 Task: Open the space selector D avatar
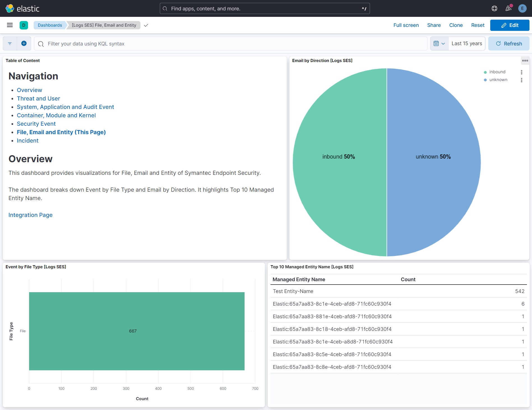(24, 25)
